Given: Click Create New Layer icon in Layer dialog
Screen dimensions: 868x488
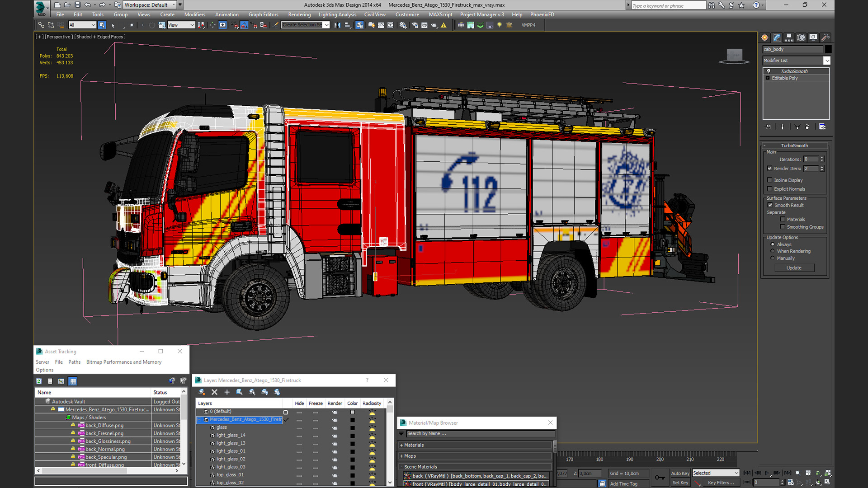Looking at the screenshot, I should (x=202, y=392).
